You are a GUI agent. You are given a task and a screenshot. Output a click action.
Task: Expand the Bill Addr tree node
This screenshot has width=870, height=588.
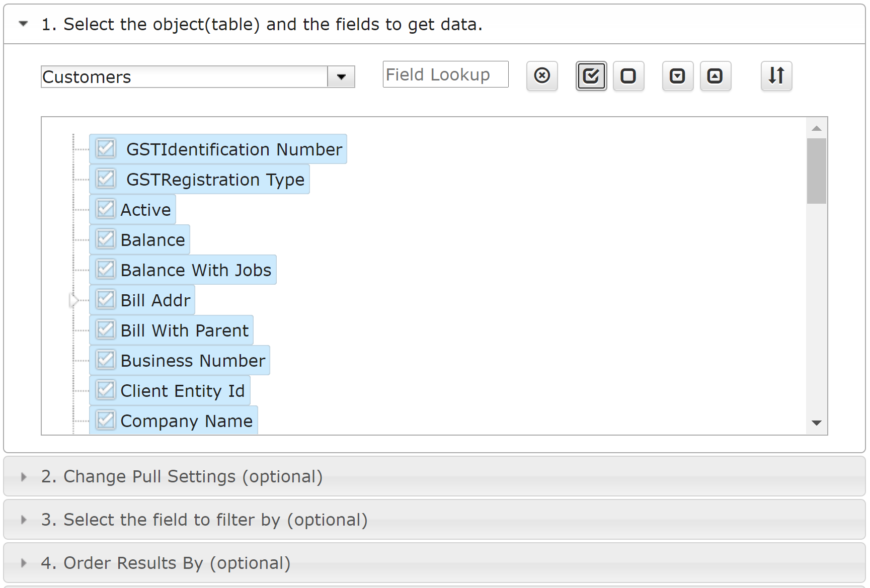click(74, 300)
